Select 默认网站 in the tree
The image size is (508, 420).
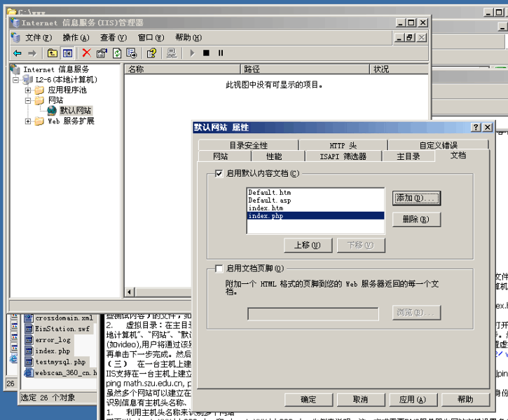click(x=75, y=111)
